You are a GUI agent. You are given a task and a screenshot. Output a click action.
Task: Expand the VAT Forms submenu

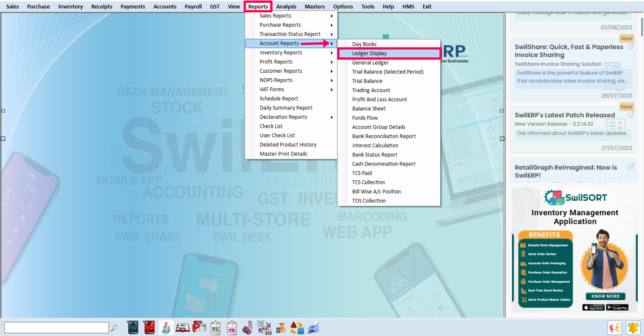(x=291, y=89)
